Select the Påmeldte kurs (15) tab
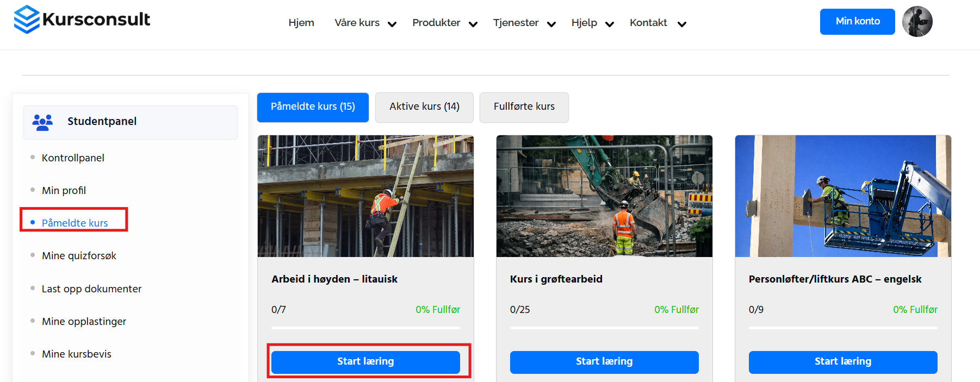 (313, 107)
